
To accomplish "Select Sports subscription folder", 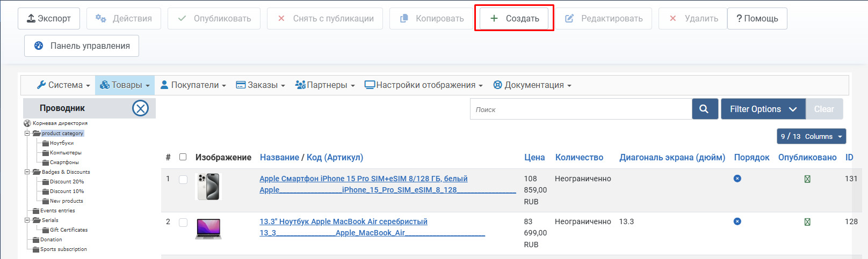I will click(63, 249).
